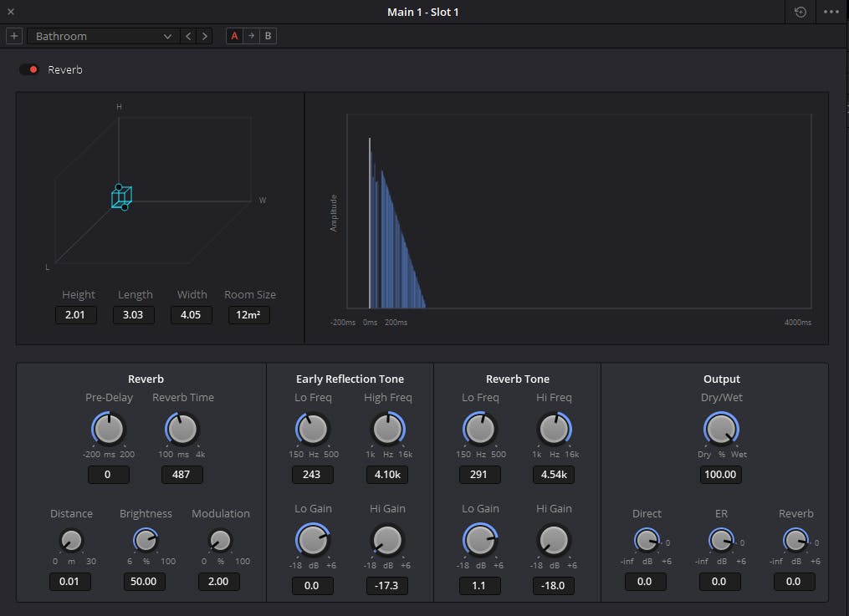Viewport: 849px width, 616px height.
Task: Click the Reverb Time value field 487
Action: pyautogui.click(x=182, y=474)
